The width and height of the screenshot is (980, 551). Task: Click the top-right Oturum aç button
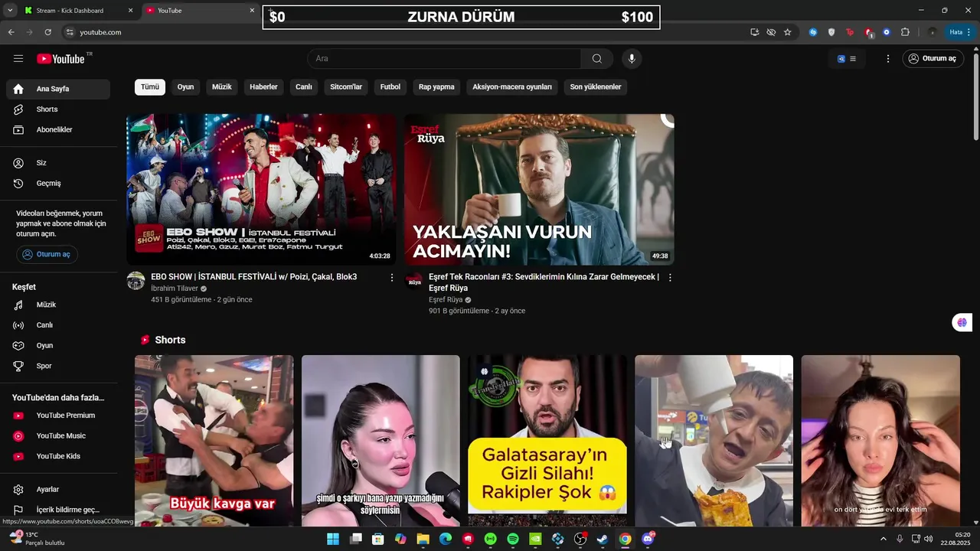coord(933,59)
